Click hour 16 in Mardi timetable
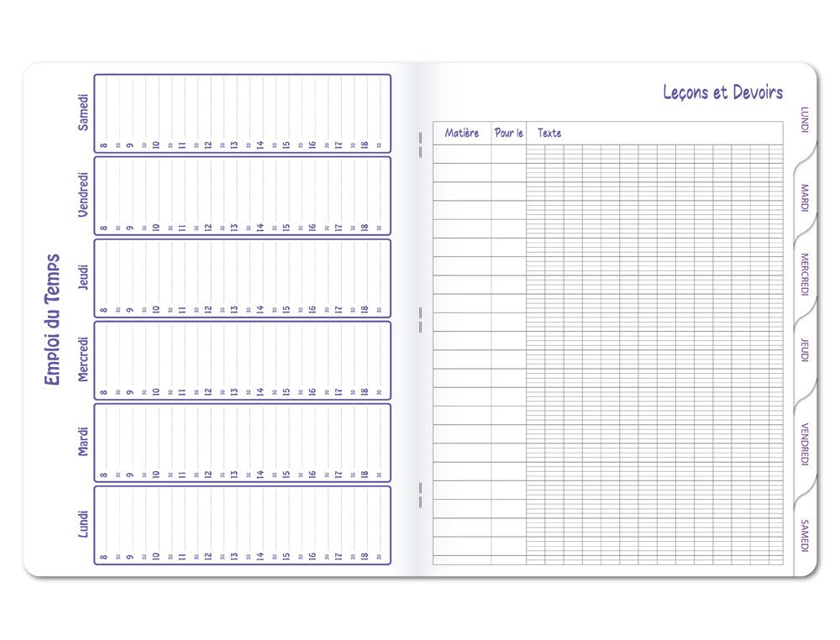The image size is (840, 640). (x=312, y=474)
